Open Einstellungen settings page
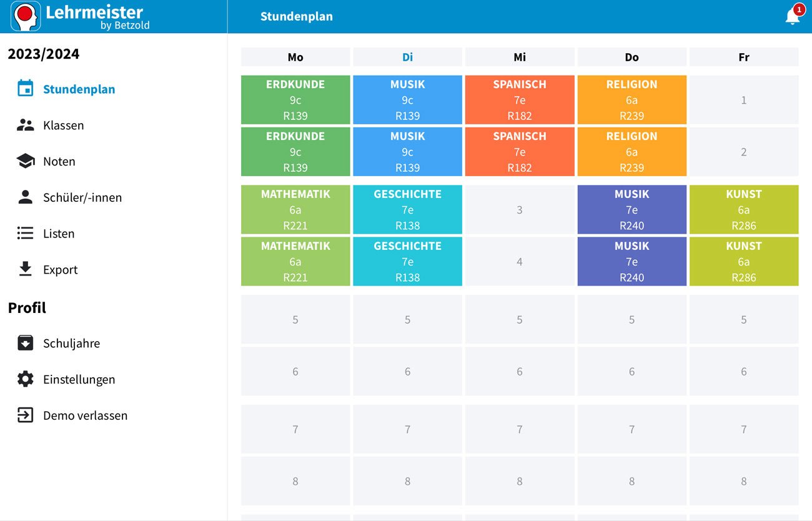The width and height of the screenshot is (812, 521). [79, 379]
